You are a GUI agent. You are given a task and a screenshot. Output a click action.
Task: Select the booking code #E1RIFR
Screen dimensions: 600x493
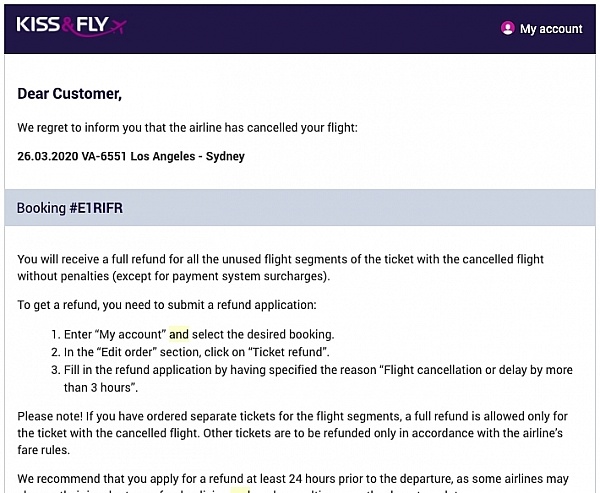96,208
